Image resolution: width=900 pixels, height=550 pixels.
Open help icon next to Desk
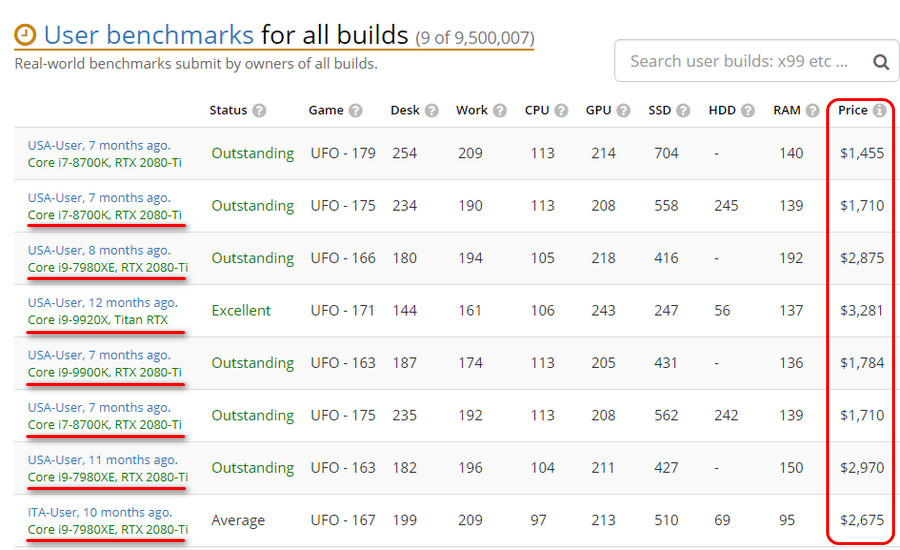[432, 110]
